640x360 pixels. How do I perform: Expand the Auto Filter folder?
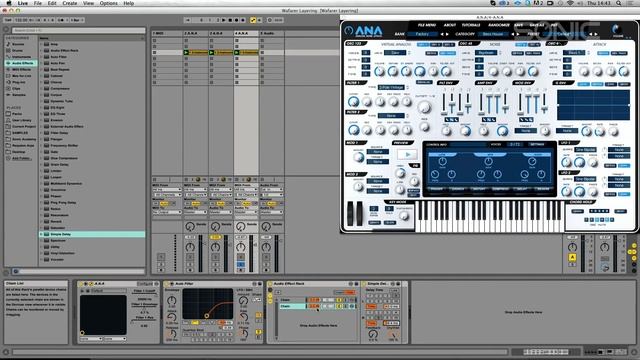pos(42,57)
